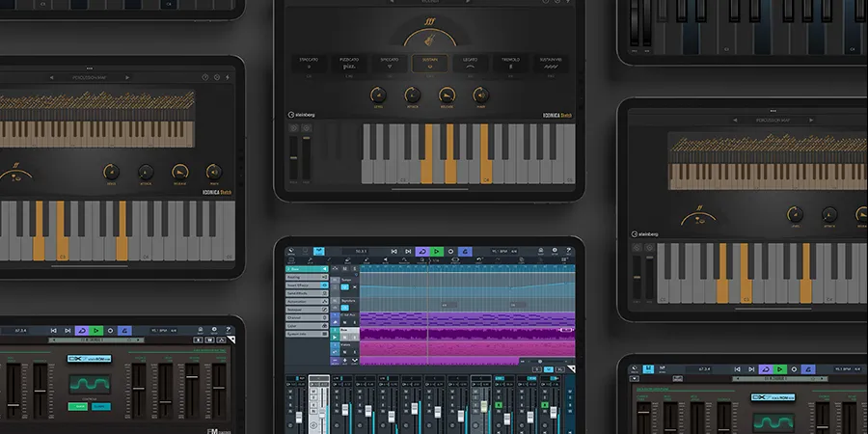This screenshot has height=434, width=868.
Task: Go to previous preset on right percussion map tablet
Action: tap(735, 121)
